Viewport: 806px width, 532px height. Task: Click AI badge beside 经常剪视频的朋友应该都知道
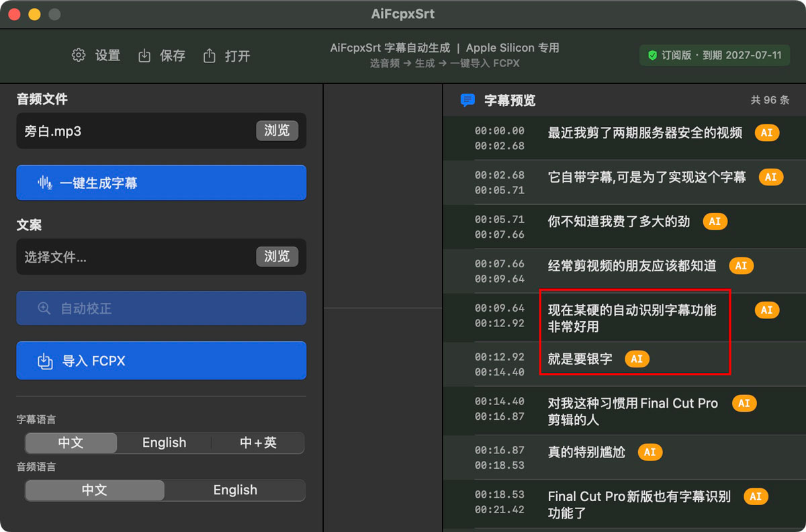coord(741,266)
